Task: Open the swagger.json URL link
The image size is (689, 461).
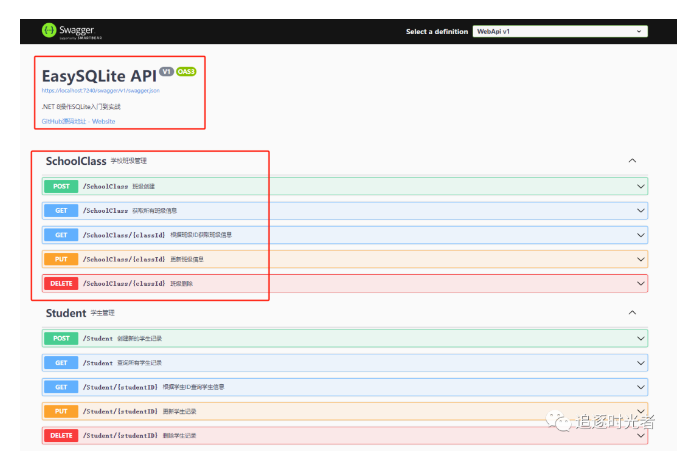Action: point(101,91)
